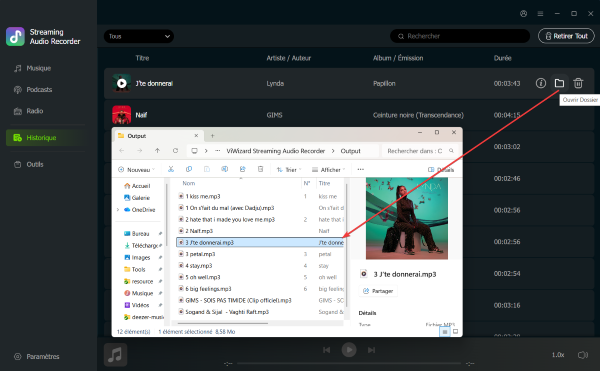Switch to details list view icon in status bar
Image resolution: width=600 pixels, height=371 pixels.
point(445,332)
